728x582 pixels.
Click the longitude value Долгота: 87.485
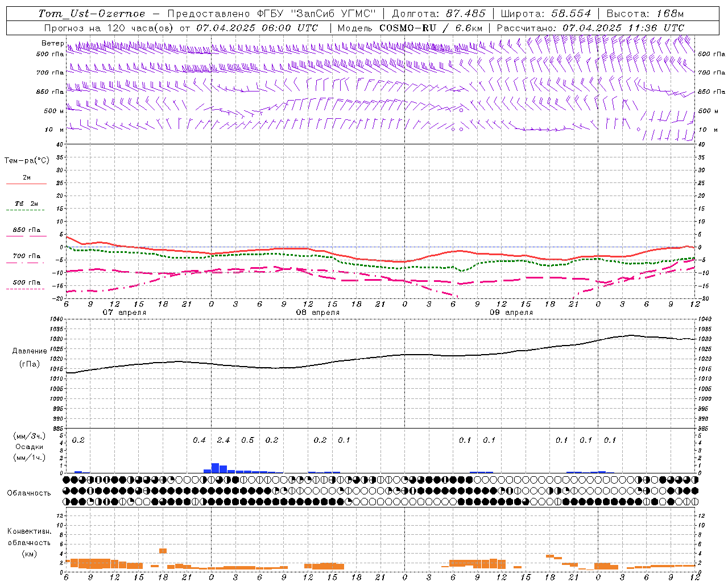point(439,14)
